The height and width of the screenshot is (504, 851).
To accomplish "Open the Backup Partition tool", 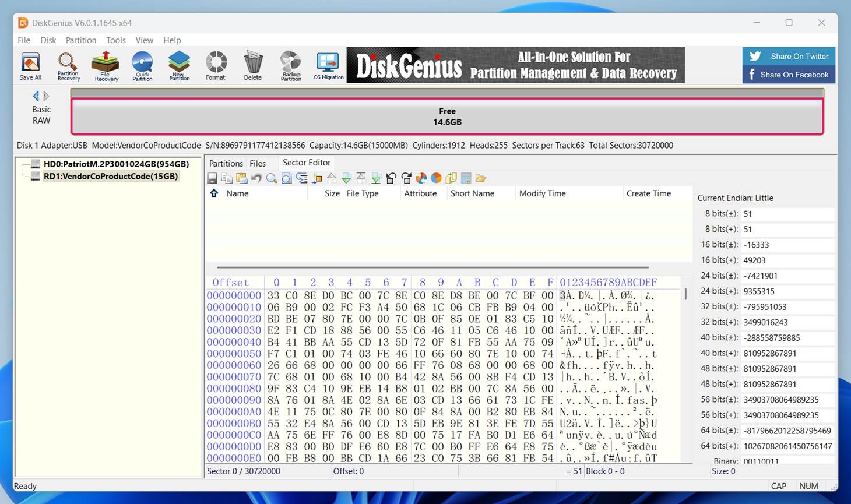I will (x=290, y=66).
